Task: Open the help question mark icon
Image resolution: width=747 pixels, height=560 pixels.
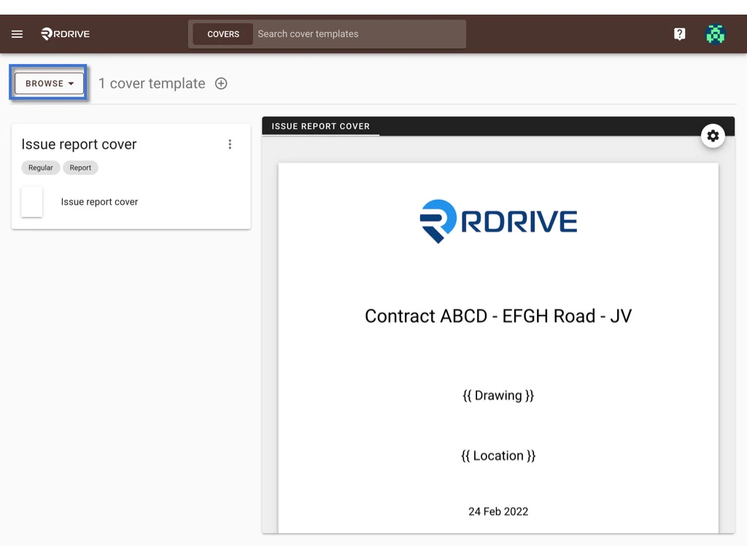Action: point(679,34)
